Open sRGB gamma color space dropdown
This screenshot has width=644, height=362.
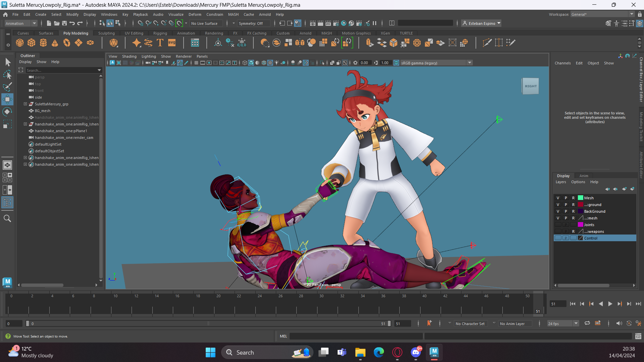click(x=436, y=63)
